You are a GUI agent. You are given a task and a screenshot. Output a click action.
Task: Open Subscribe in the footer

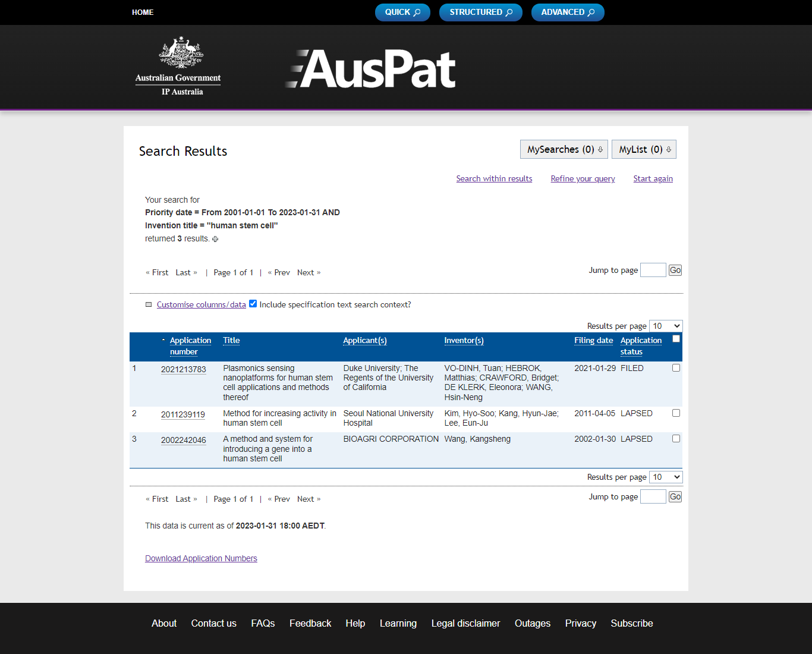[632, 623]
